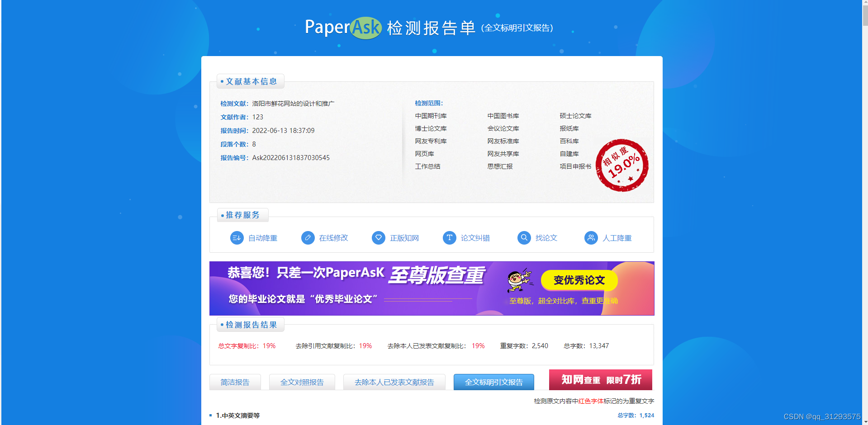Click 网页库 in the detection scope
The width and height of the screenshot is (868, 425).
[x=424, y=154]
